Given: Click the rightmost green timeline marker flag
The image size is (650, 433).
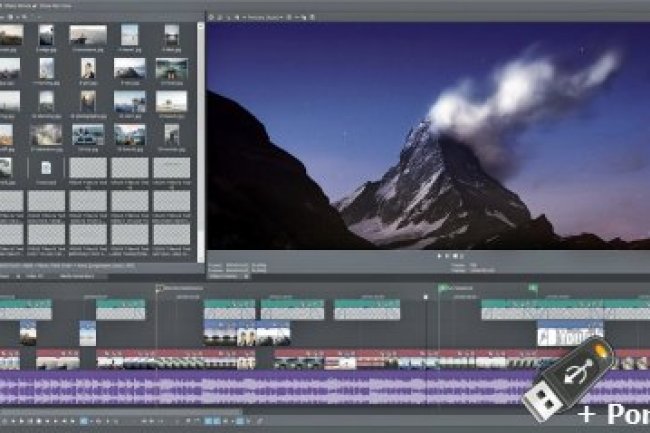Looking at the screenshot, I should 533,289.
